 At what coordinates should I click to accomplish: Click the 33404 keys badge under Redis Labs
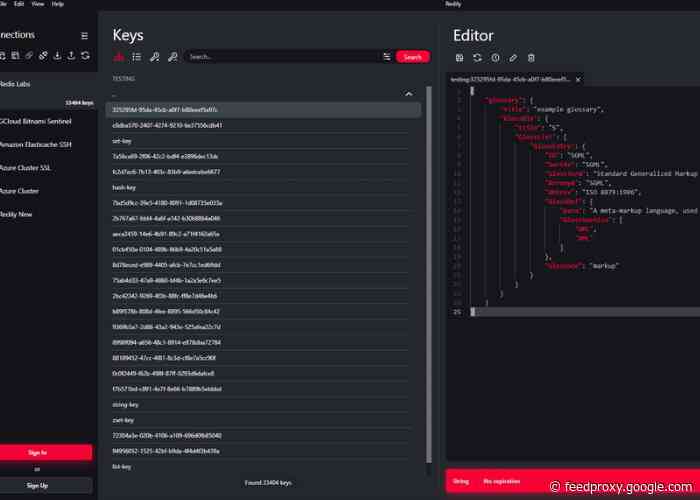click(x=79, y=103)
